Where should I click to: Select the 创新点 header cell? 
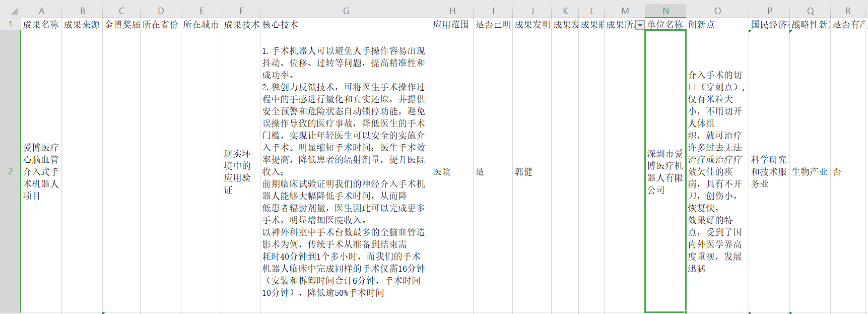click(x=717, y=24)
